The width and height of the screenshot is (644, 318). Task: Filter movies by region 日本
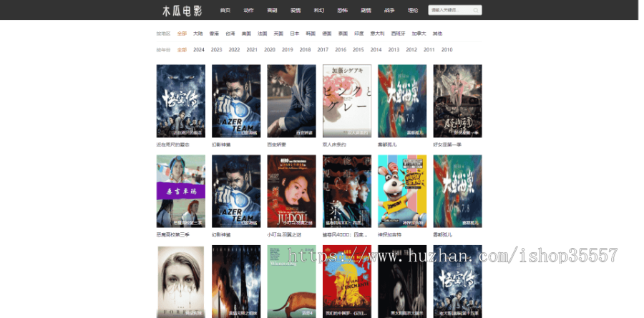point(295,34)
